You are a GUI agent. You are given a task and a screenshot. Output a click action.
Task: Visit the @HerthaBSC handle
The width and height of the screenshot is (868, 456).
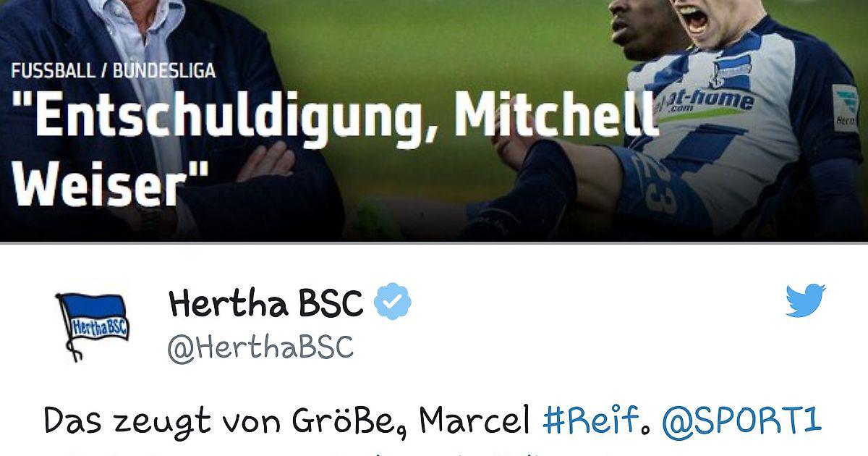(260, 347)
